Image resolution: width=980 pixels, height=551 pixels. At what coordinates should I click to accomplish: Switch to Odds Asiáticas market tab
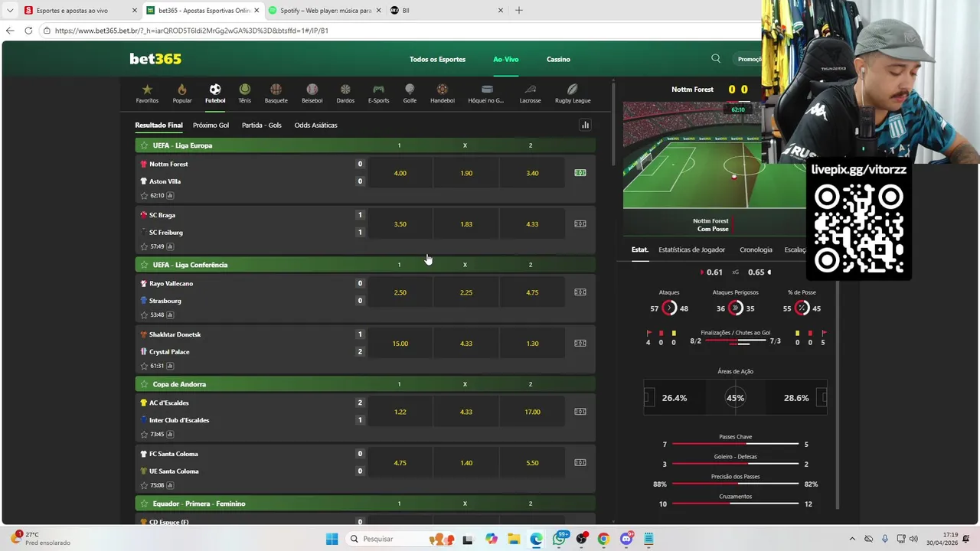[315, 125]
